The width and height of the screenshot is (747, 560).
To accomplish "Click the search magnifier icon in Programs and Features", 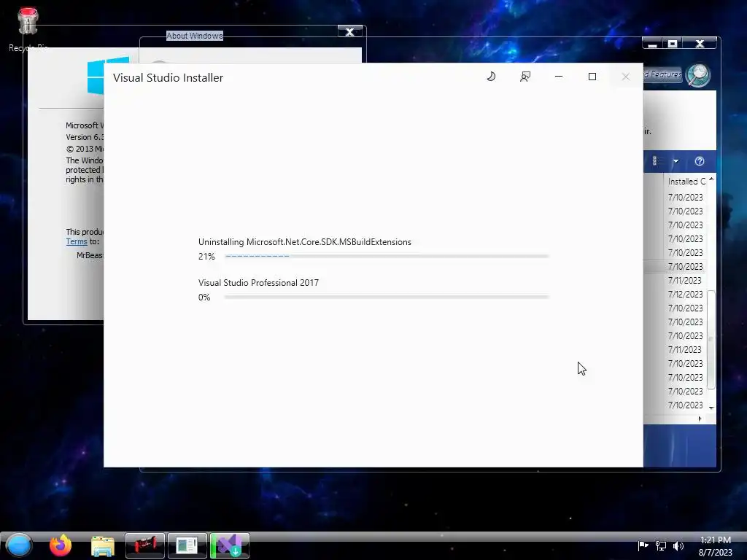I will click(698, 75).
